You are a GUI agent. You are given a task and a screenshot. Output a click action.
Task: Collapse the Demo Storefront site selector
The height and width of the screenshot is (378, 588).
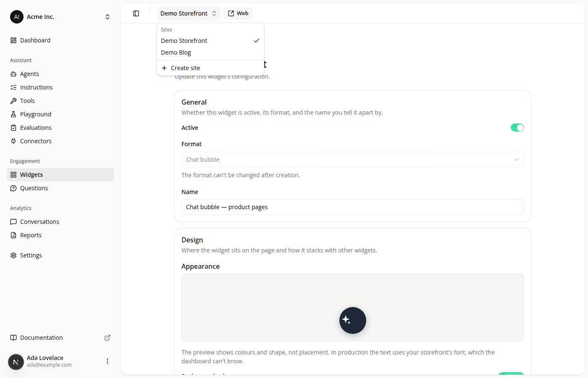[x=189, y=13]
